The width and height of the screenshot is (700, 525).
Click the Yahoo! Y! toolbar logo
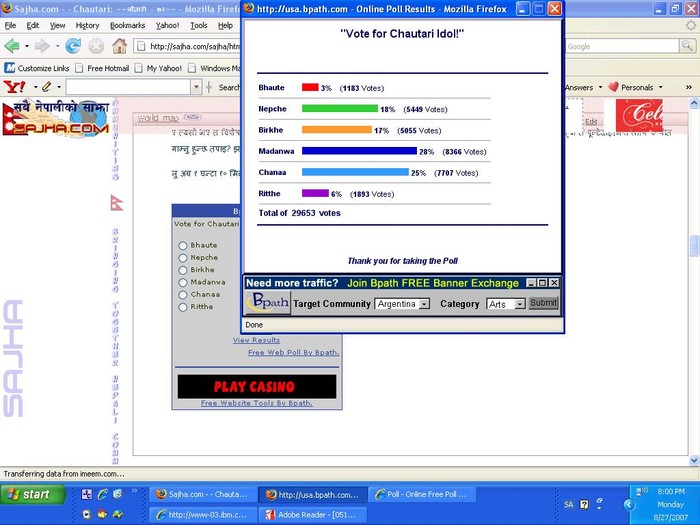coord(14,87)
